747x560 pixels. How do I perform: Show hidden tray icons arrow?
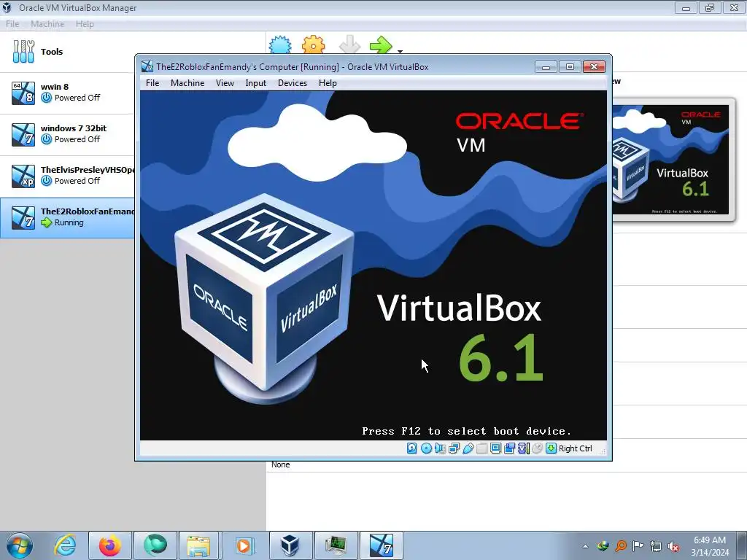pyautogui.click(x=586, y=546)
